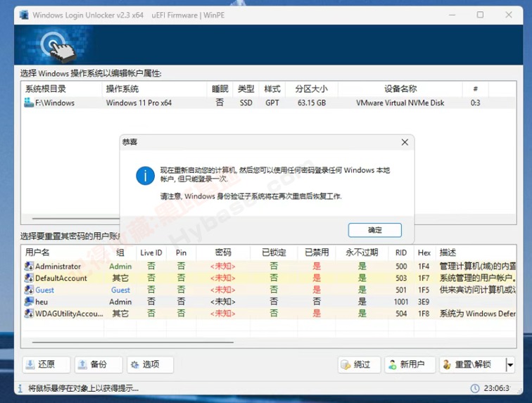The image size is (532, 403).
Task: Click the Hex value 3E9
Action: click(x=424, y=302)
